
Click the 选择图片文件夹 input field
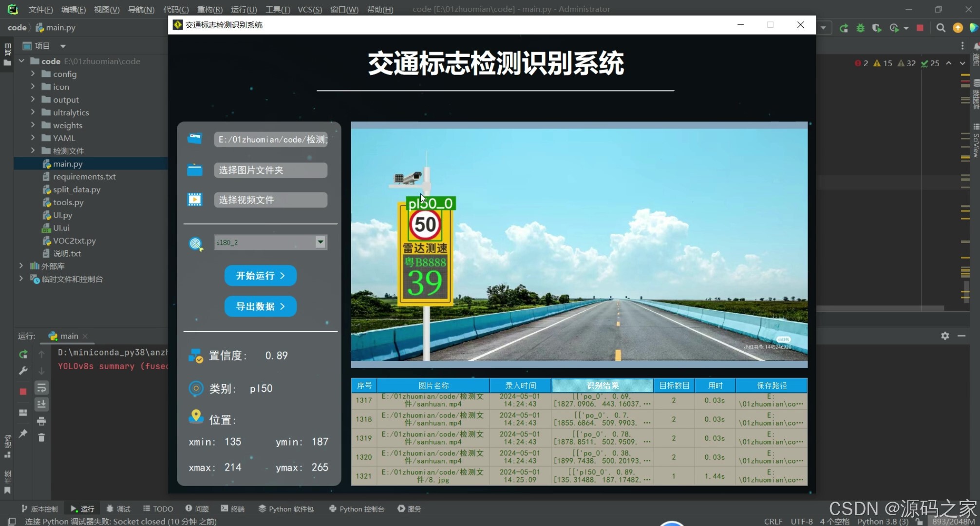click(270, 170)
